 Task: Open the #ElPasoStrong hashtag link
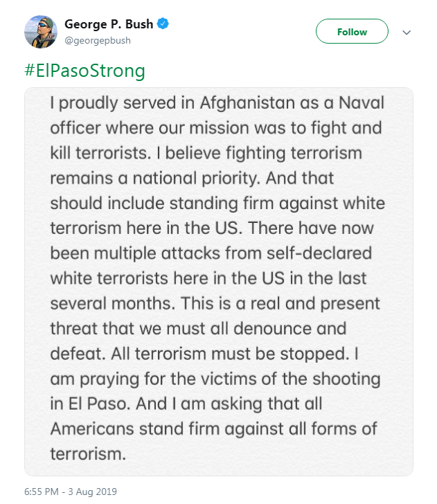(x=84, y=71)
